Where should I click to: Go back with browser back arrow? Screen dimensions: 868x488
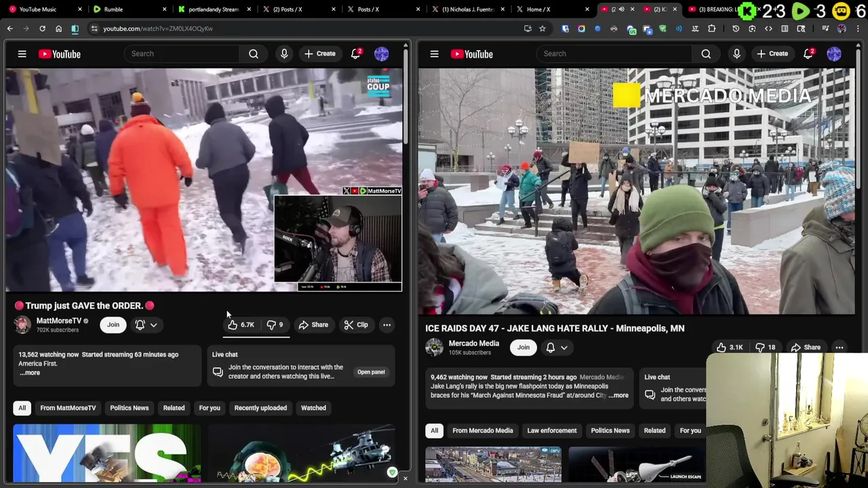point(9,28)
